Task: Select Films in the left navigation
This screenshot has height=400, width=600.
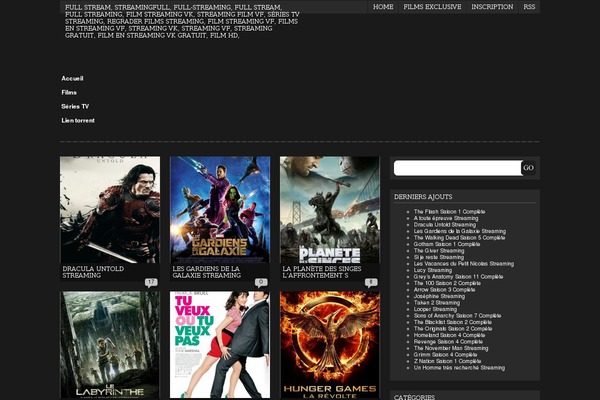Action: [x=69, y=92]
